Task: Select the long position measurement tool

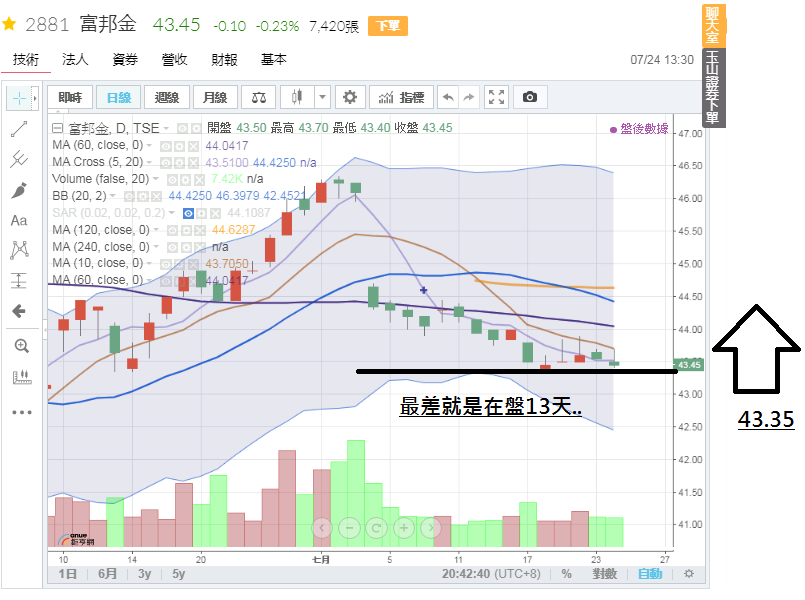Action: 19,280
